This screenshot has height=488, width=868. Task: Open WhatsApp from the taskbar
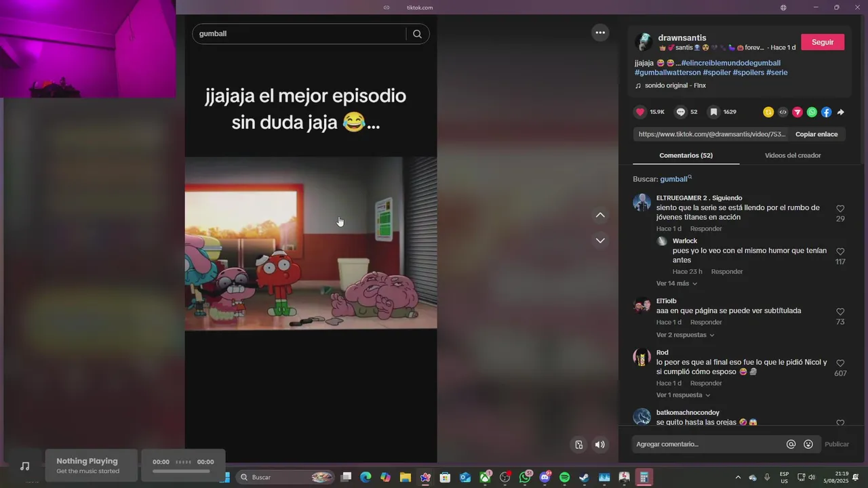click(525, 477)
